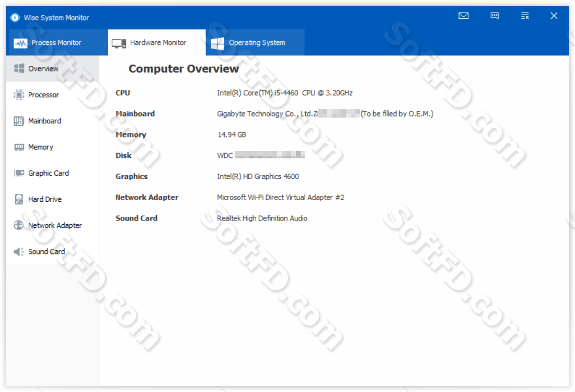Close the Wise System Monitor window

pyautogui.click(x=554, y=16)
